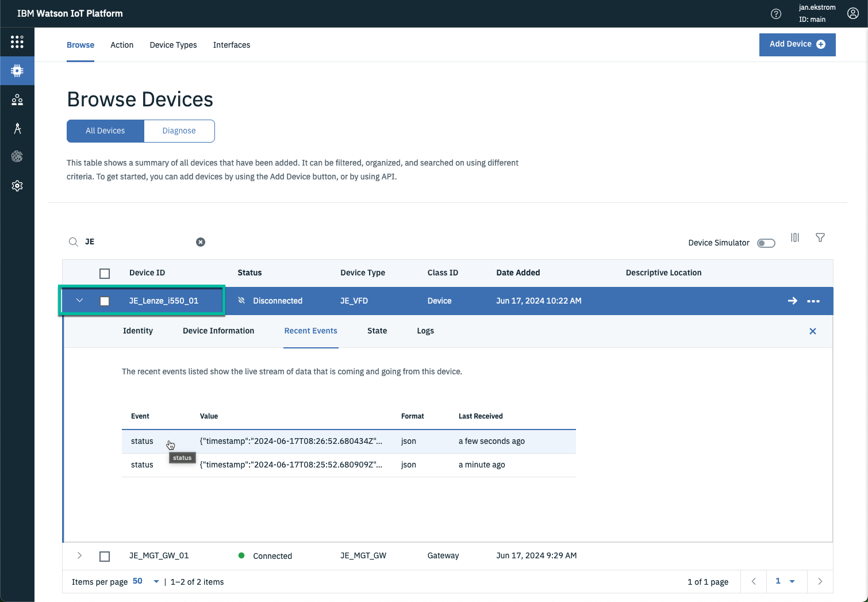The image size is (868, 602).
Task: Click the Disconnected status icon
Action: (241, 301)
